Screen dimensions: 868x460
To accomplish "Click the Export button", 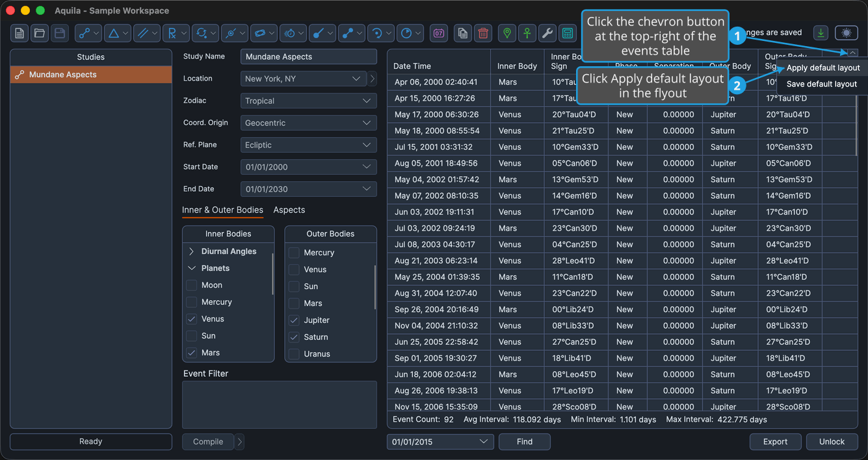I will click(x=775, y=442).
